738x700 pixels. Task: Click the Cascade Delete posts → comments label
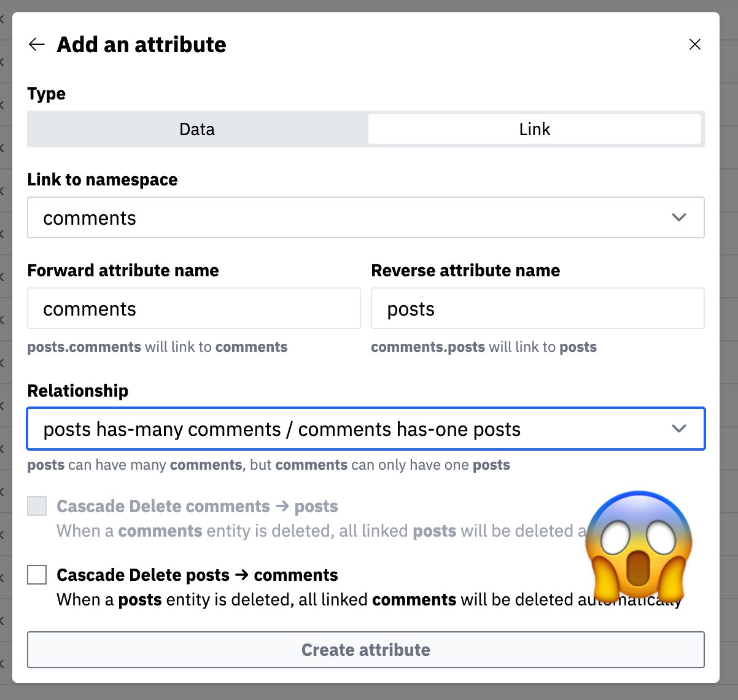197,575
